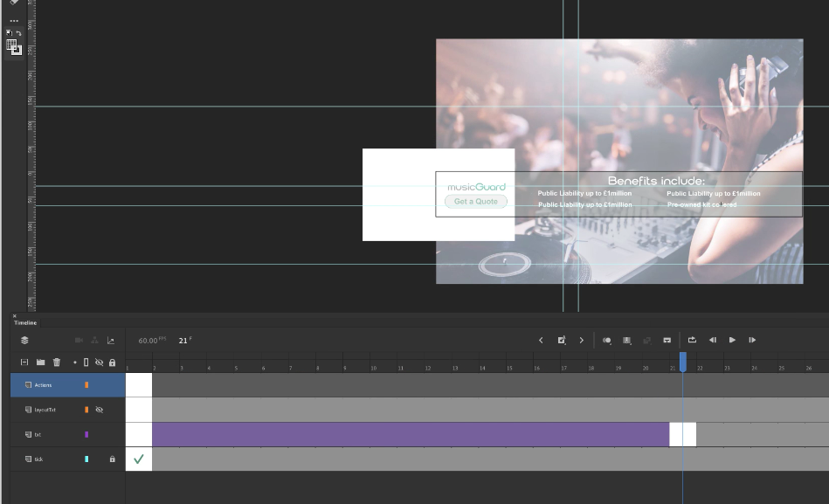The image size is (829, 504).
Task: Create a new layer folder
Action: pyautogui.click(x=41, y=361)
